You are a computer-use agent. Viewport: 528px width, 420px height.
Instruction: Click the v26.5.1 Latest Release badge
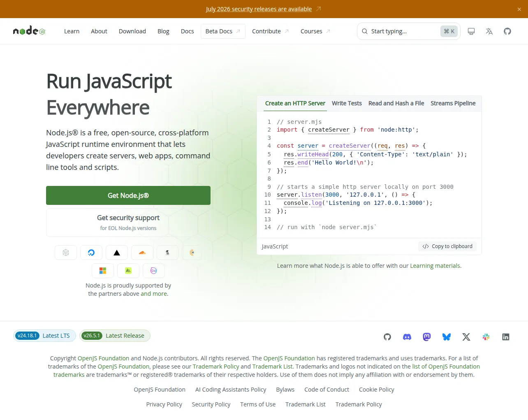point(115,336)
